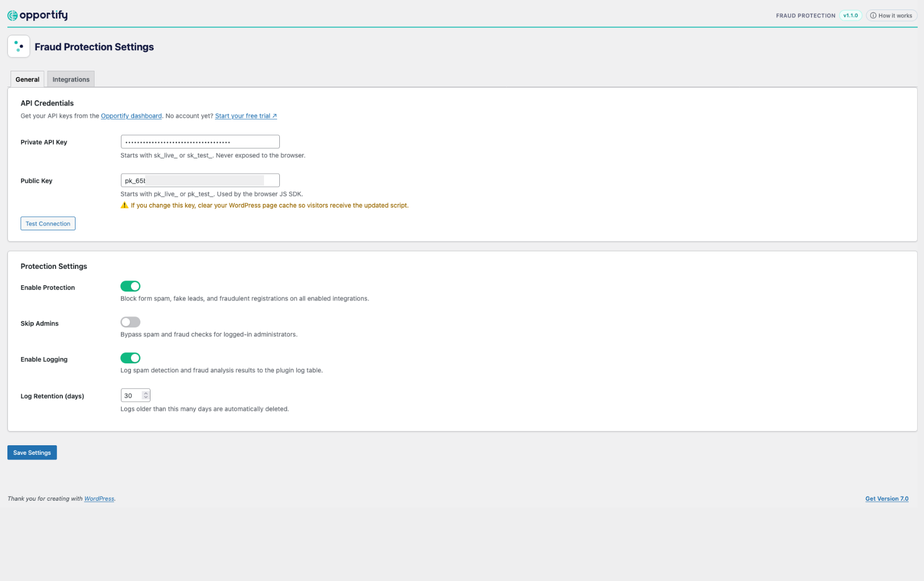This screenshot has height=581, width=924.
Task: Click the Test Connection button
Action: pos(48,223)
